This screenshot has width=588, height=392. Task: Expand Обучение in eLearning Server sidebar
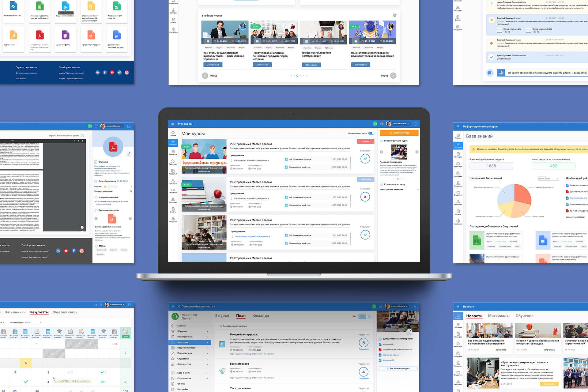pos(207,331)
